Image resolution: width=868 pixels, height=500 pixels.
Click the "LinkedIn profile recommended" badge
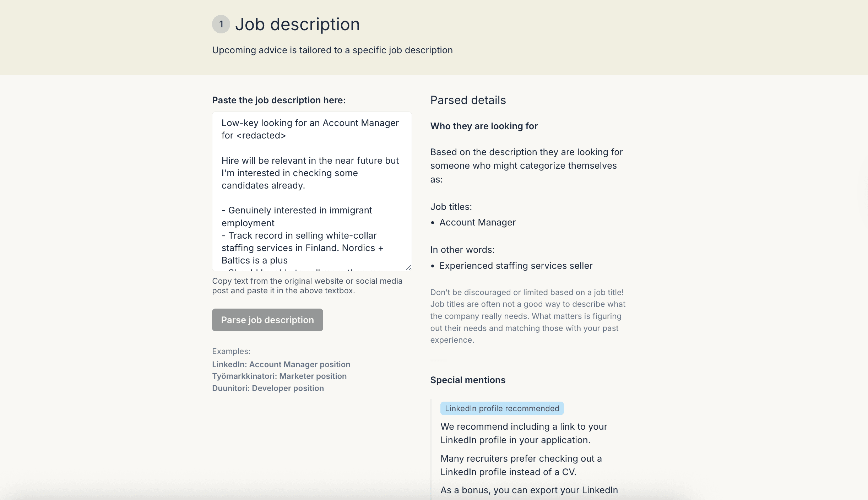pyautogui.click(x=501, y=408)
